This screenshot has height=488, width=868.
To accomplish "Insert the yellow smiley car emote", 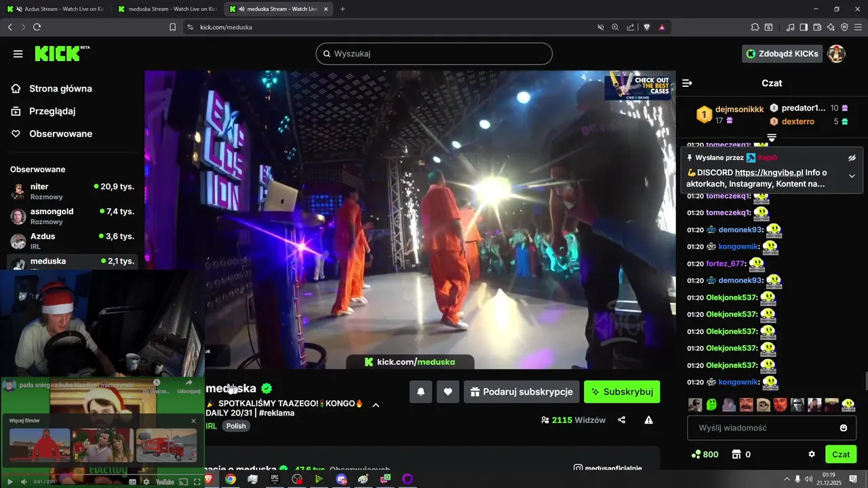I will tap(848, 405).
